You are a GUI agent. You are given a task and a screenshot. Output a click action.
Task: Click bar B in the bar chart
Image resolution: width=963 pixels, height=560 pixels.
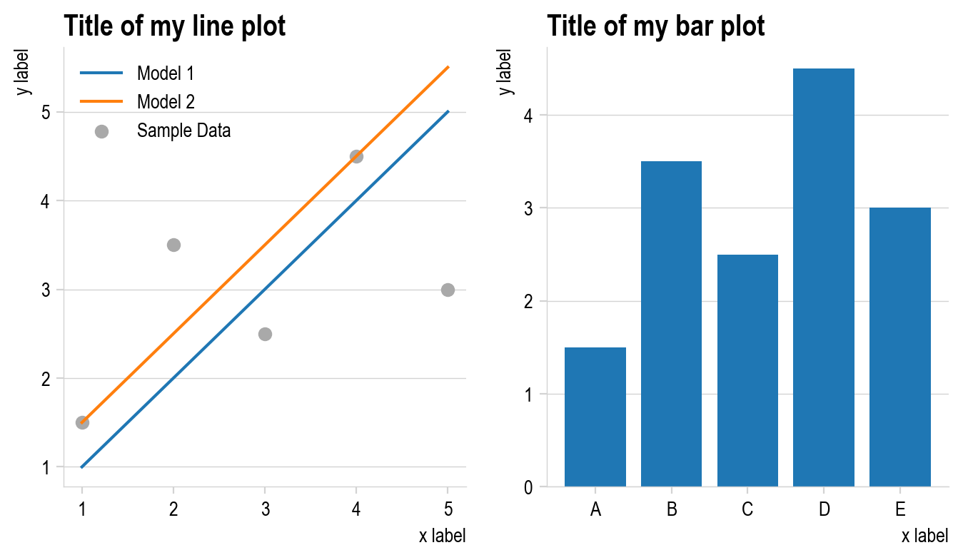click(671, 325)
